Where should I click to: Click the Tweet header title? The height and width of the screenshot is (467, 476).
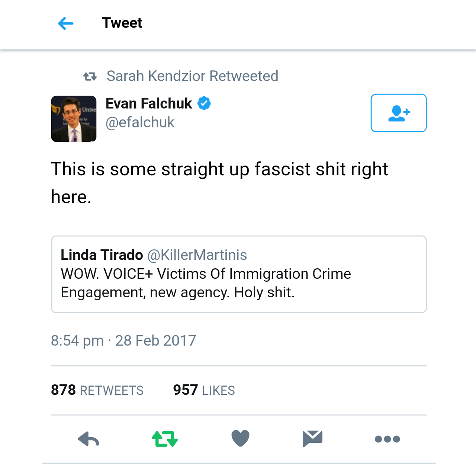pyautogui.click(x=122, y=23)
